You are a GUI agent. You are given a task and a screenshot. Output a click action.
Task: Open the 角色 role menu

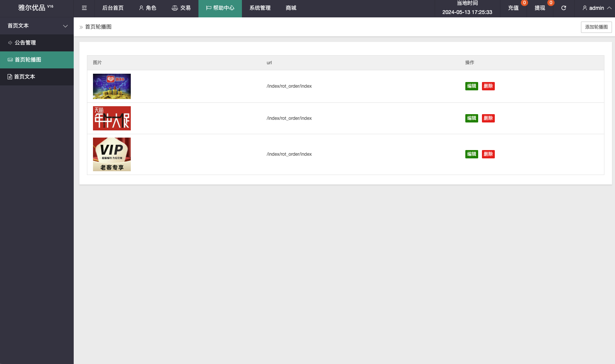point(147,8)
